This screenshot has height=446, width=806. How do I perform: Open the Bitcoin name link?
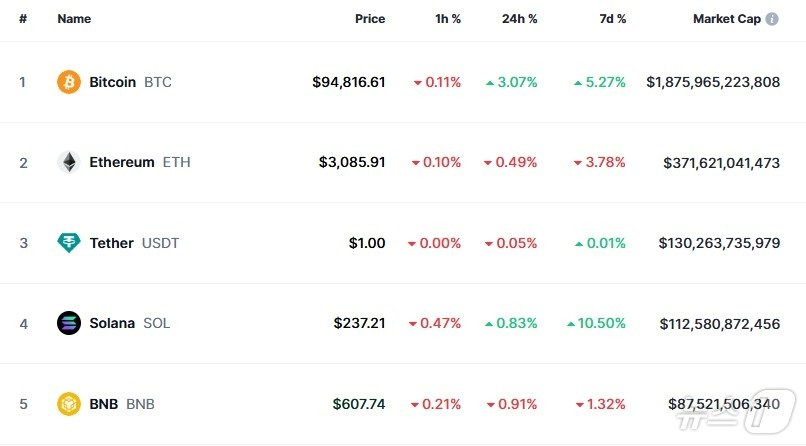(x=112, y=82)
